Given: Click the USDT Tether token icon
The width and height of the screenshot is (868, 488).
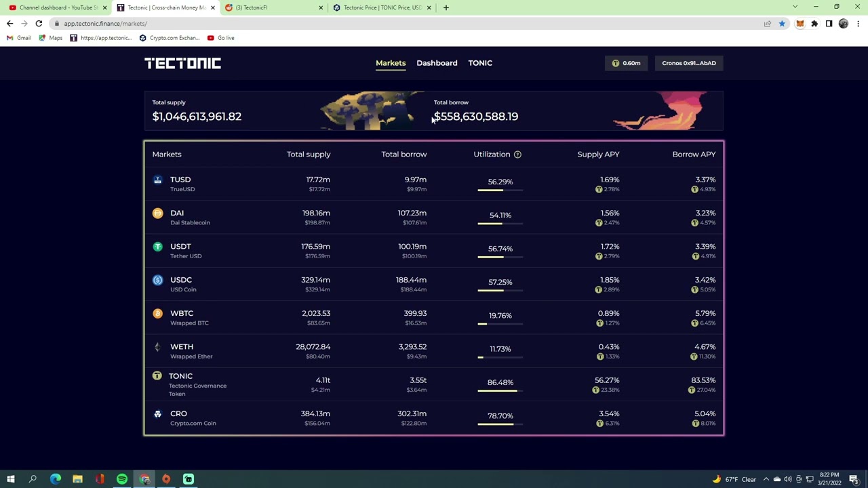Looking at the screenshot, I should [x=157, y=247].
